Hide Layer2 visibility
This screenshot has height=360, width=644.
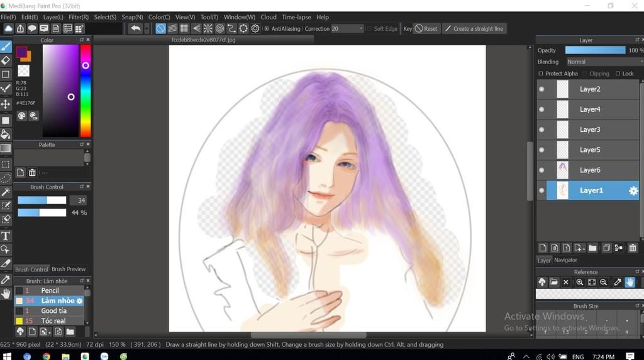(x=541, y=89)
